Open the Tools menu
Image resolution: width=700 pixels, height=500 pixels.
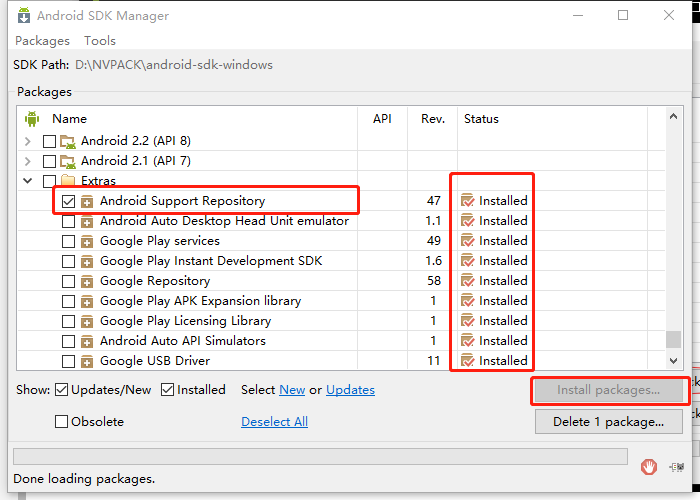tap(100, 41)
